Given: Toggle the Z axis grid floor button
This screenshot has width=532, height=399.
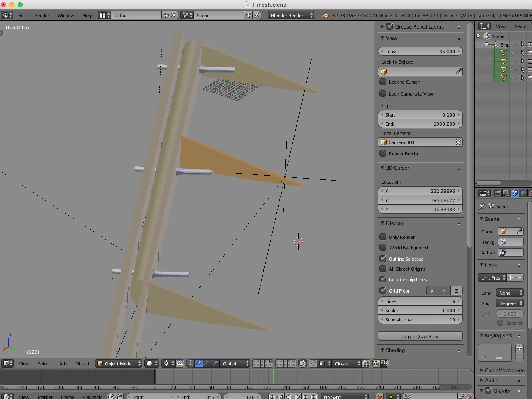Looking at the screenshot, I should click(x=456, y=290).
